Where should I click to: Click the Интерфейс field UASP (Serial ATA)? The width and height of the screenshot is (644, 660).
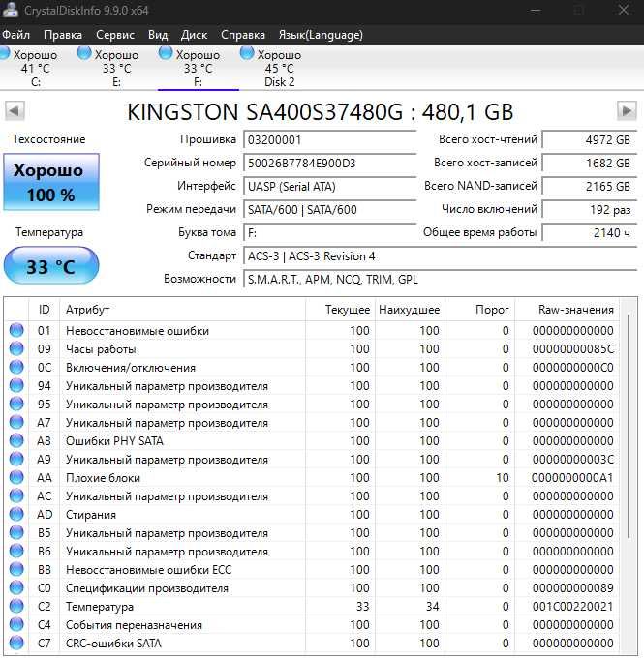pos(330,186)
